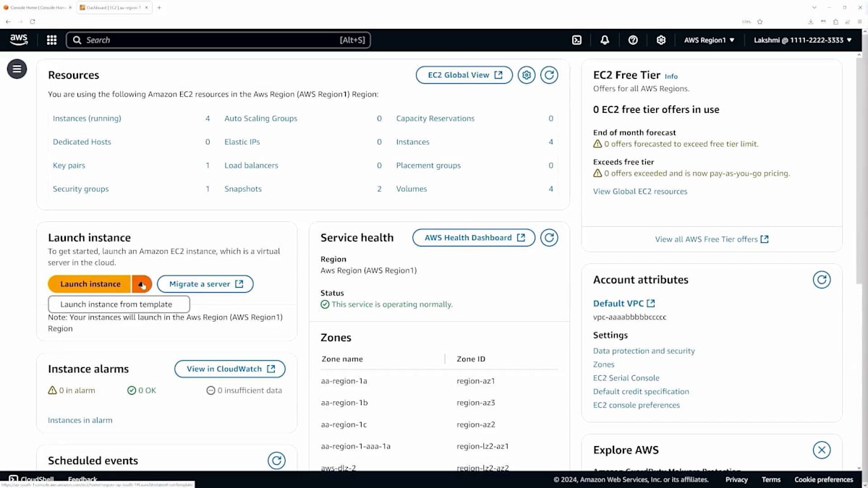The image size is (868, 488).
Task: Open the Lakshmi account dropdown
Action: click(803, 40)
